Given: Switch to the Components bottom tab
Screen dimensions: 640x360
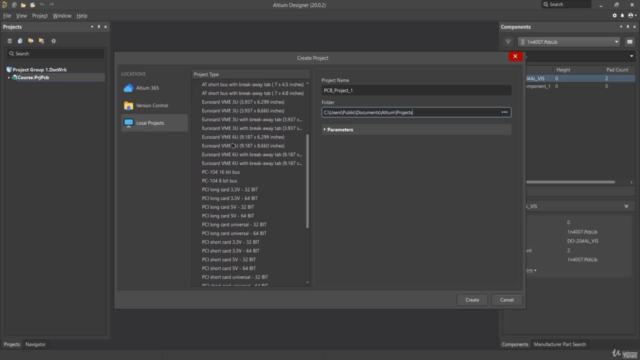Looking at the screenshot, I should pos(515,344).
